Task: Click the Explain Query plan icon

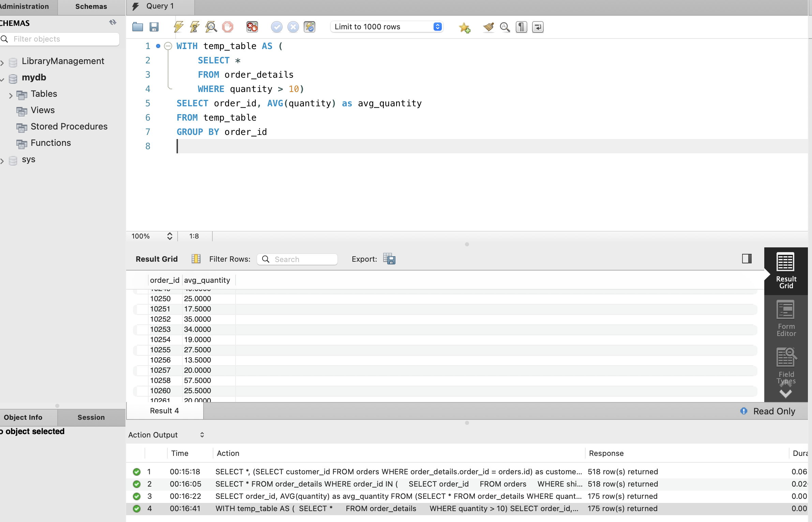Action: pyautogui.click(x=211, y=27)
